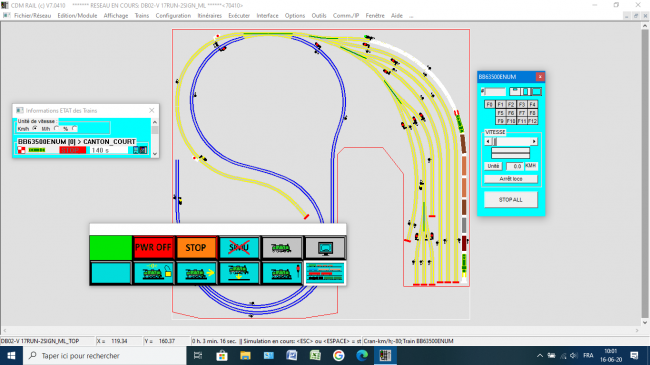Click the locomotive with yellow arrow button
The image size is (650, 365).
196,273
